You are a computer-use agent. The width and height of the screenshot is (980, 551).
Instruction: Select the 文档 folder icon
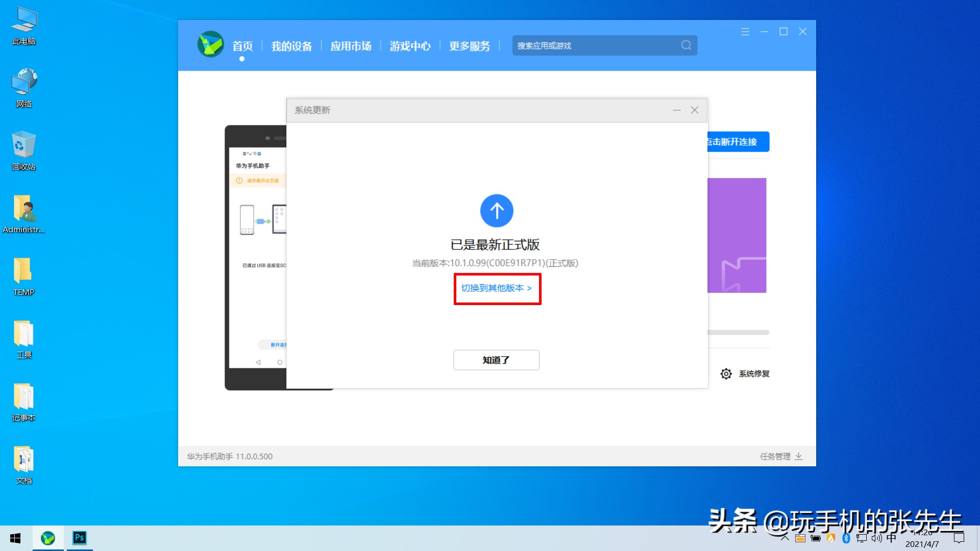click(24, 465)
